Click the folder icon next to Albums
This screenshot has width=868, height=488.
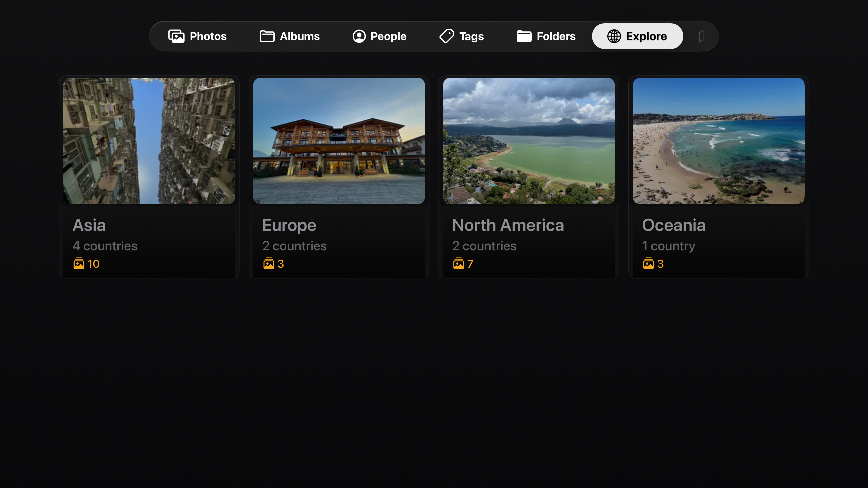tap(267, 36)
